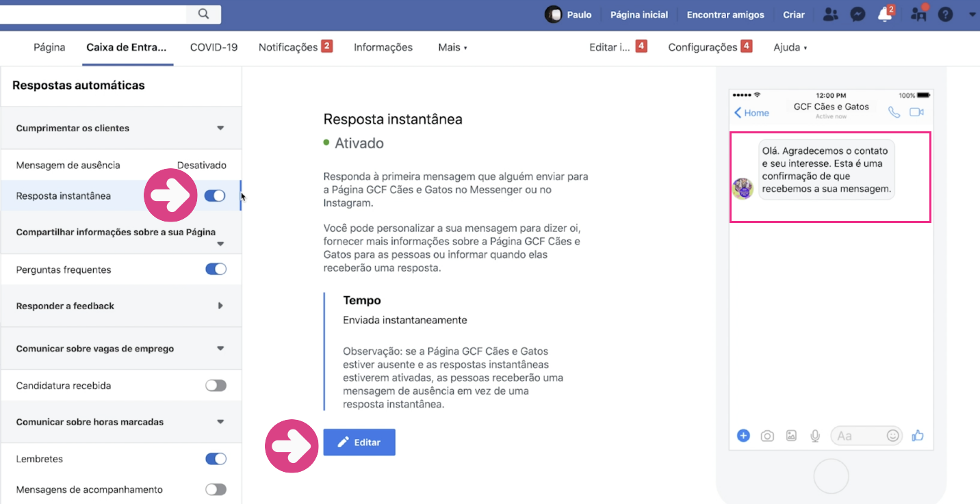This screenshot has width=980, height=504.
Task: Go to Página inicial link
Action: [639, 14]
